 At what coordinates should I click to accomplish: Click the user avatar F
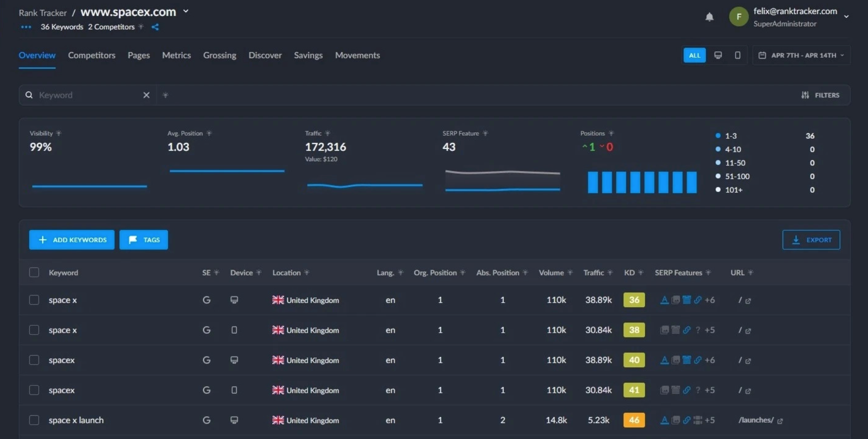[738, 17]
